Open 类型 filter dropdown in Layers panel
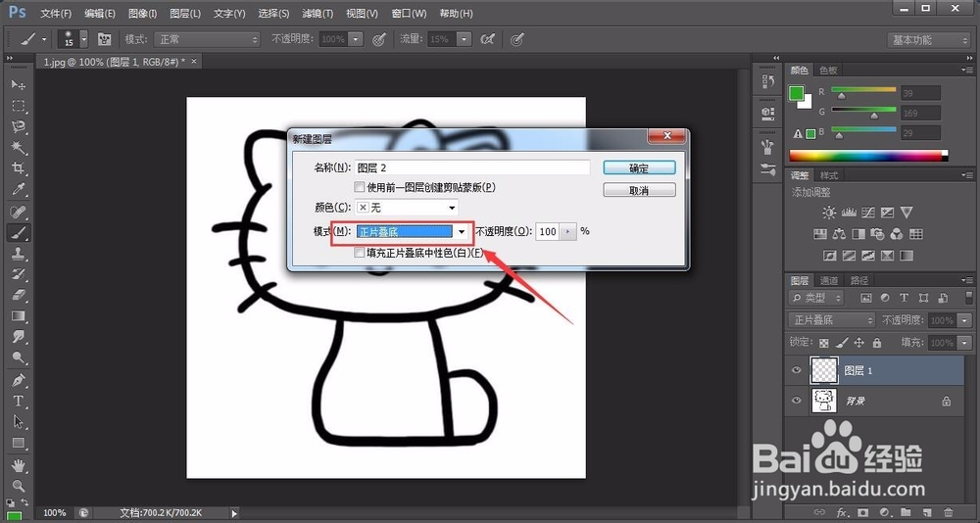The image size is (980, 523). click(x=816, y=298)
